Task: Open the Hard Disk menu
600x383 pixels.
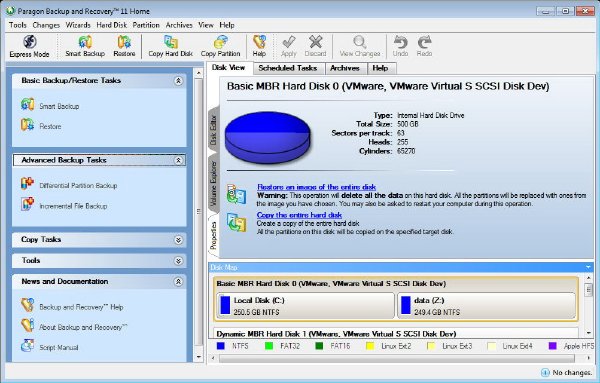Action: pos(111,25)
